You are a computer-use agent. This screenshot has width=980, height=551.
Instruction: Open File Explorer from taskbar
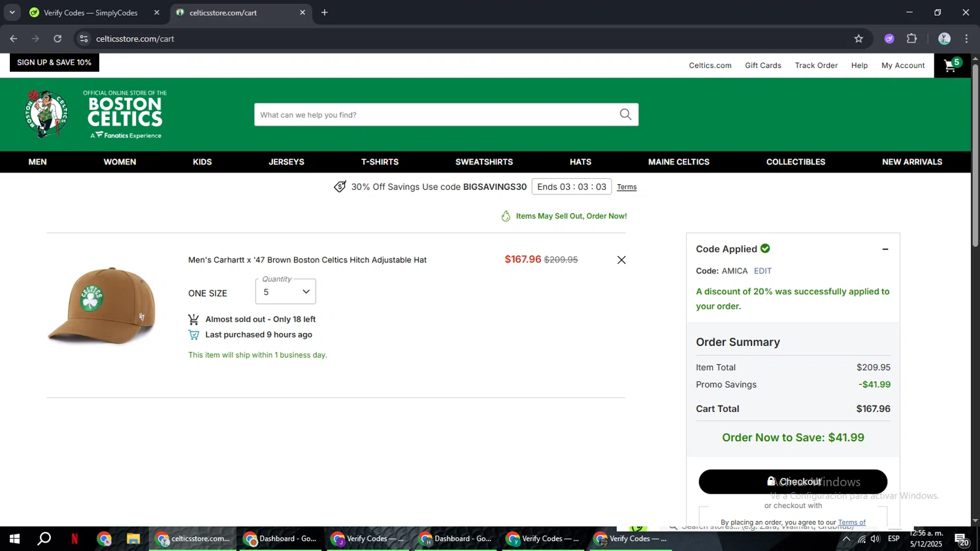tap(133, 539)
